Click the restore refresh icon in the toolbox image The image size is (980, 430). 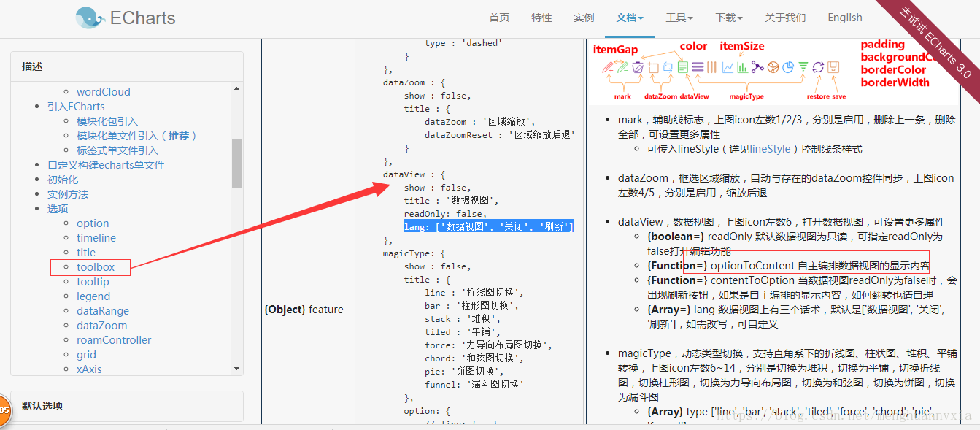[819, 67]
